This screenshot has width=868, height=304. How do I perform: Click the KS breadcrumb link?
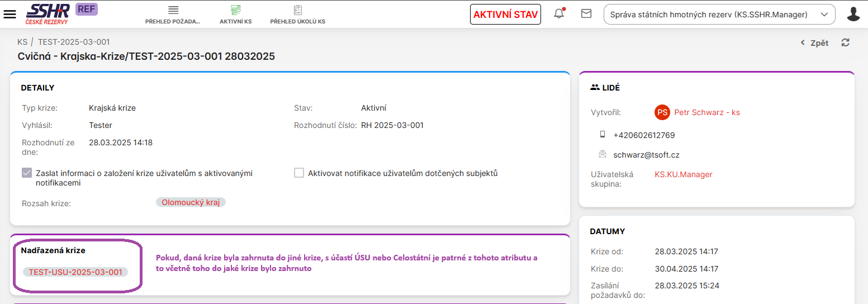(22, 42)
